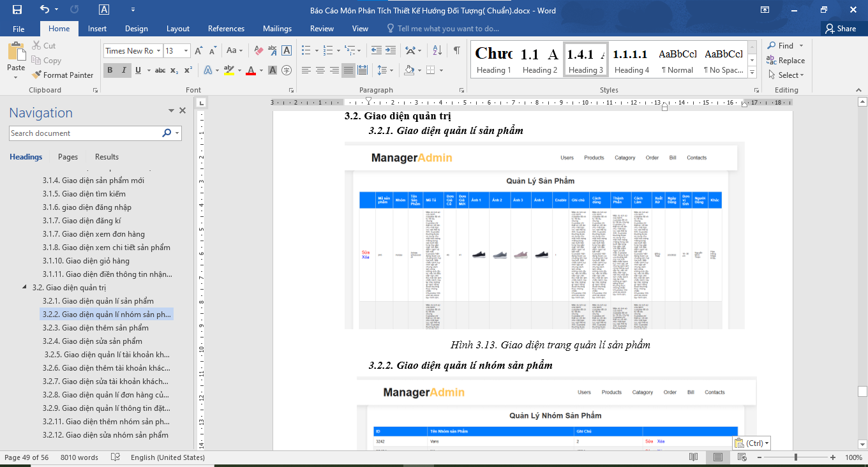Save the document with the floppy disk icon
The width and height of the screenshot is (868, 467).
(17, 10)
